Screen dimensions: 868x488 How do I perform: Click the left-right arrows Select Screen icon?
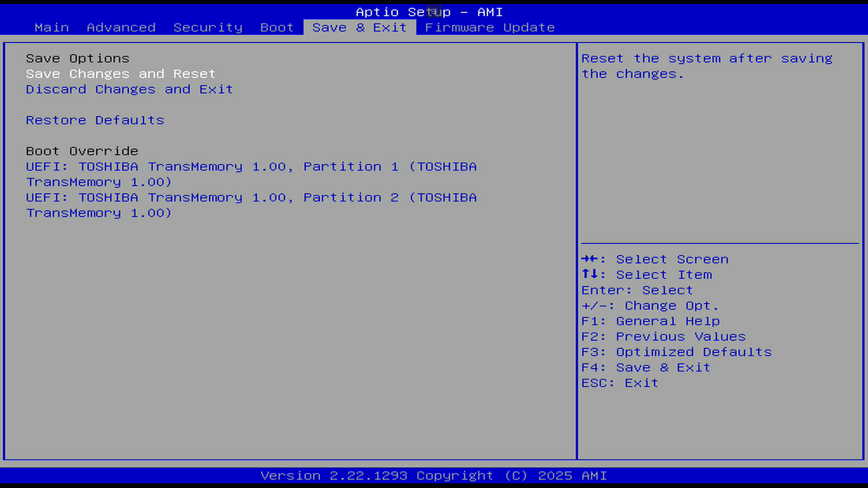pyautogui.click(x=590, y=259)
